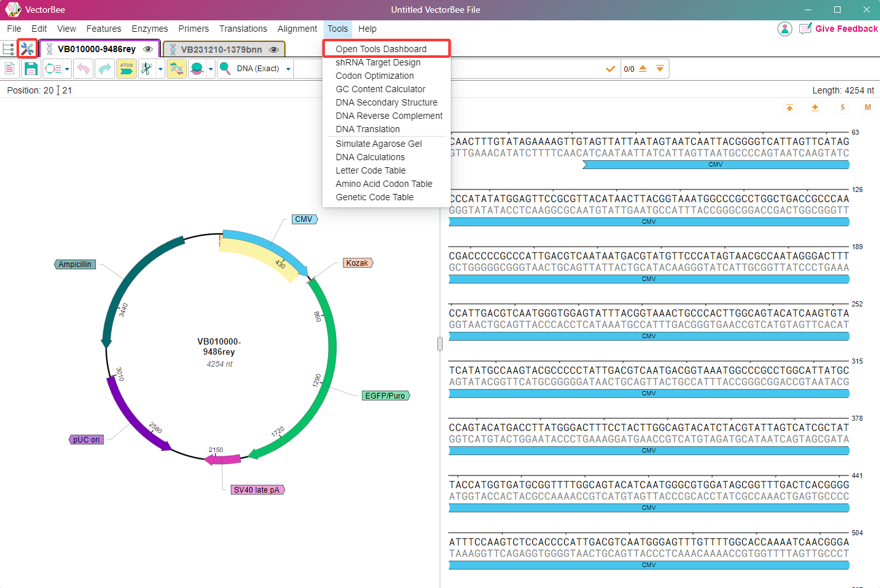The width and height of the screenshot is (880, 588).
Task: Jump to sequence top arrow icon
Action: pyautogui.click(x=790, y=107)
